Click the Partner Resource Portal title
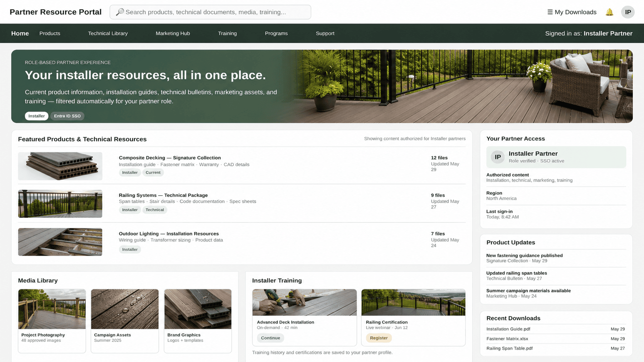Viewport: 644px width, 362px height. click(x=55, y=12)
